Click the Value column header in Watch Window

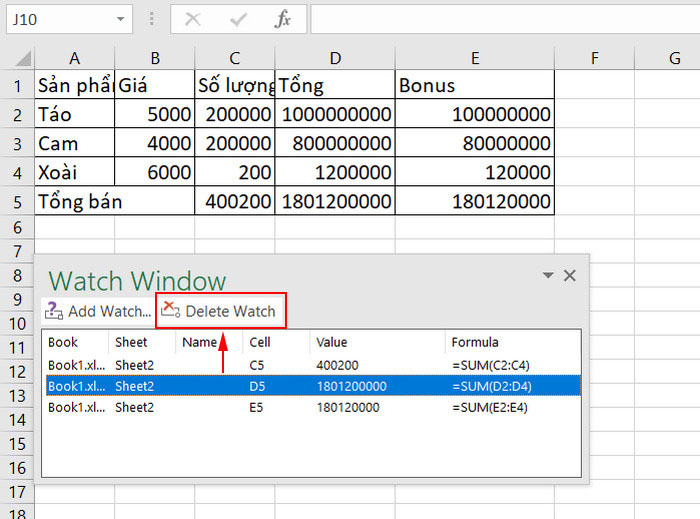pos(377,342)
